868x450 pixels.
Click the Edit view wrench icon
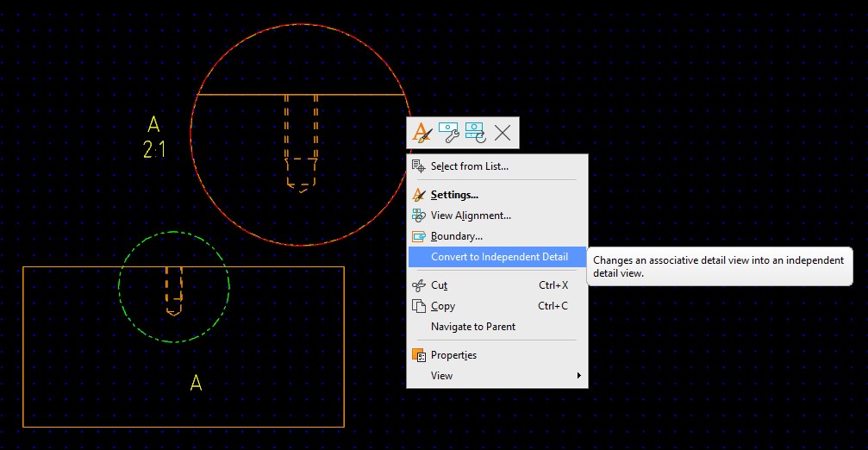coord(448,133)
